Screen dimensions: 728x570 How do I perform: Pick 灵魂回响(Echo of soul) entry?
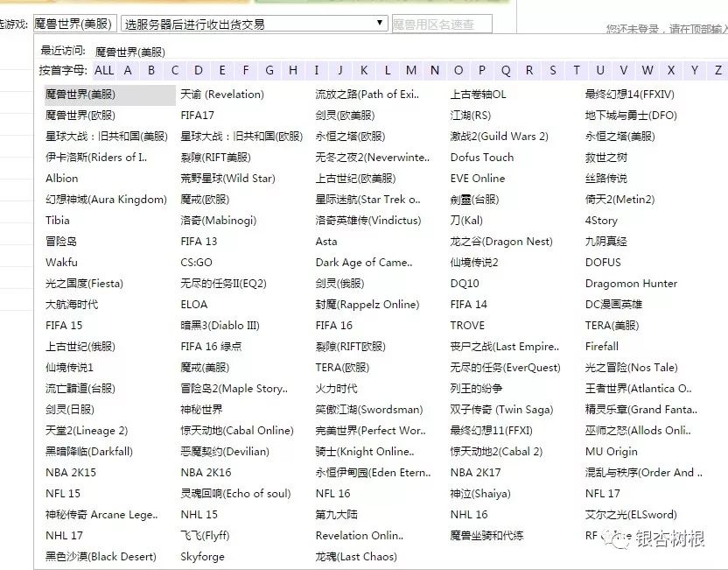(236, 493)
